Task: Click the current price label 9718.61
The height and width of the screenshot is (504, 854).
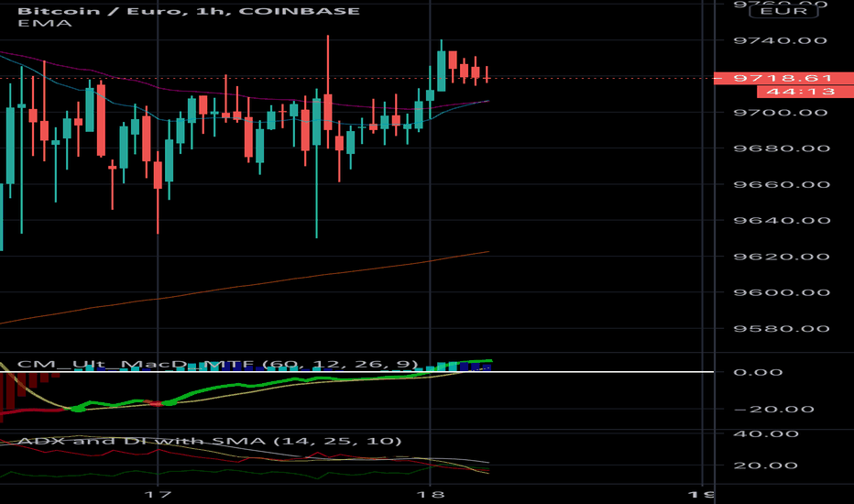Action: (783, 78)
